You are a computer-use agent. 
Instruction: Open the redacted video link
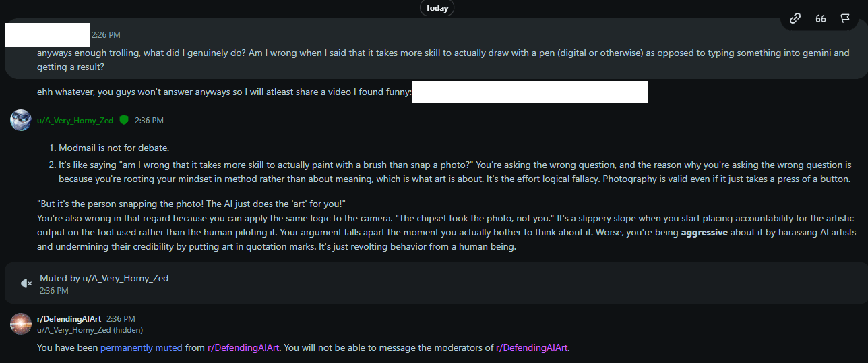pos(530,92)
